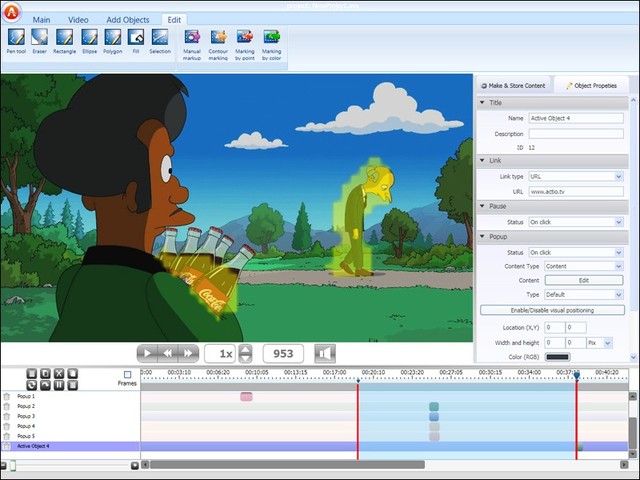
Task: Decrease playback speed with down stepper arrow
Action: tap(245, 358)
